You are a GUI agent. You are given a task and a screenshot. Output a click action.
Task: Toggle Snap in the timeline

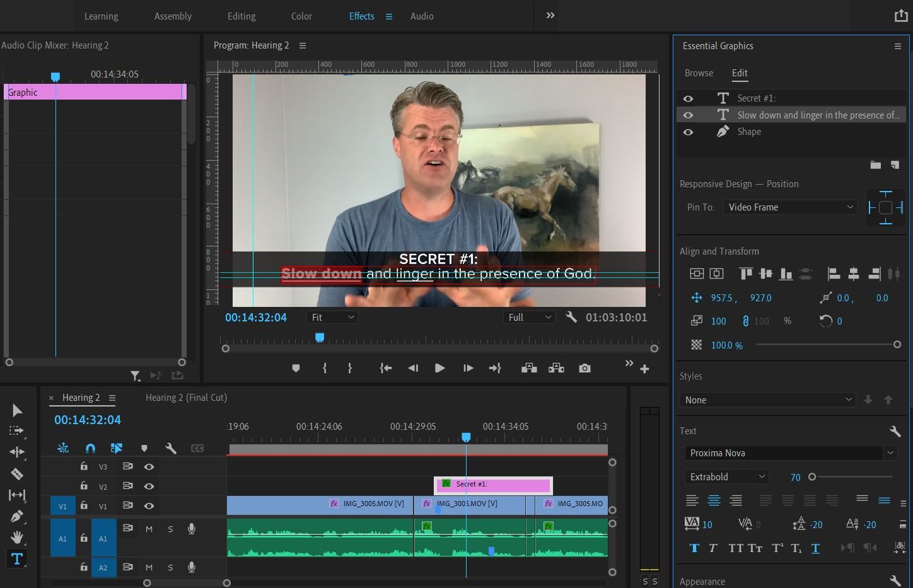tap(90, 448)
